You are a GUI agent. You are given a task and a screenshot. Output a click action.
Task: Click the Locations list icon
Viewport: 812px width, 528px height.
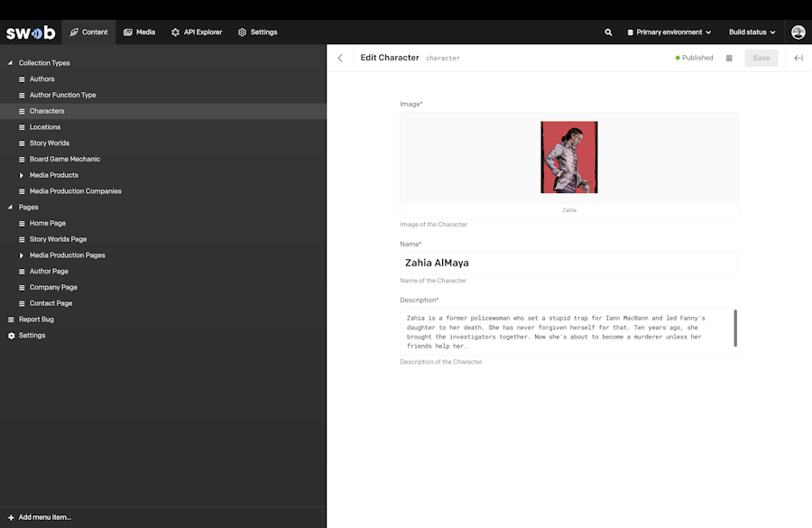(22, 127)
